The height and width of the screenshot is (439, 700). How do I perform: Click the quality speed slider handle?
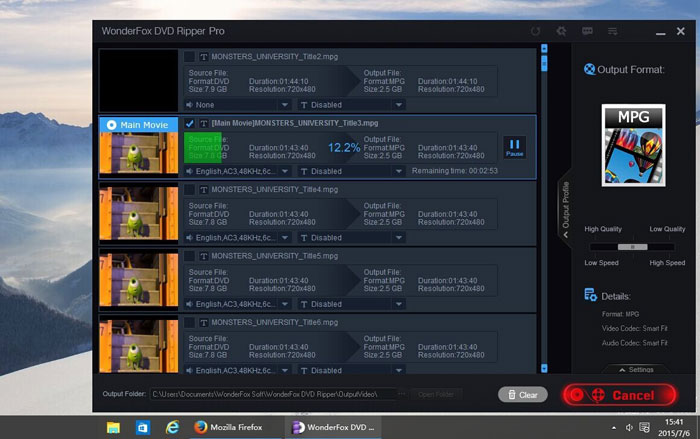pyautogui.click(x=632, y=247)
